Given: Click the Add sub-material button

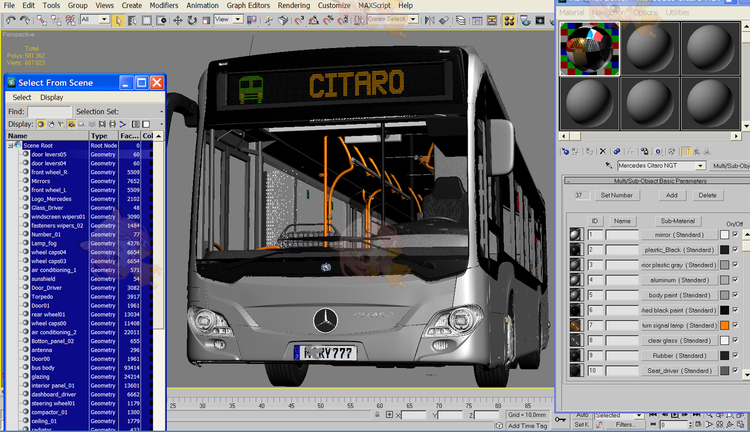Looking at the screenshot, I should pyautogui.click(x=672, y=195).
